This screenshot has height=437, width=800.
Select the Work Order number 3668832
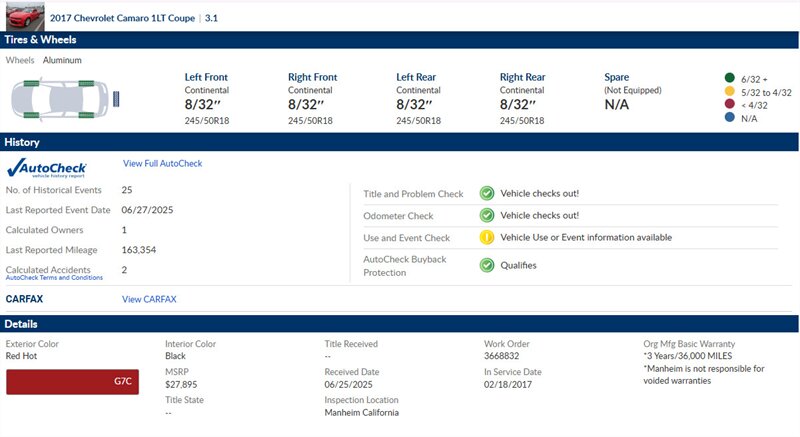click(x=502, y=356)
